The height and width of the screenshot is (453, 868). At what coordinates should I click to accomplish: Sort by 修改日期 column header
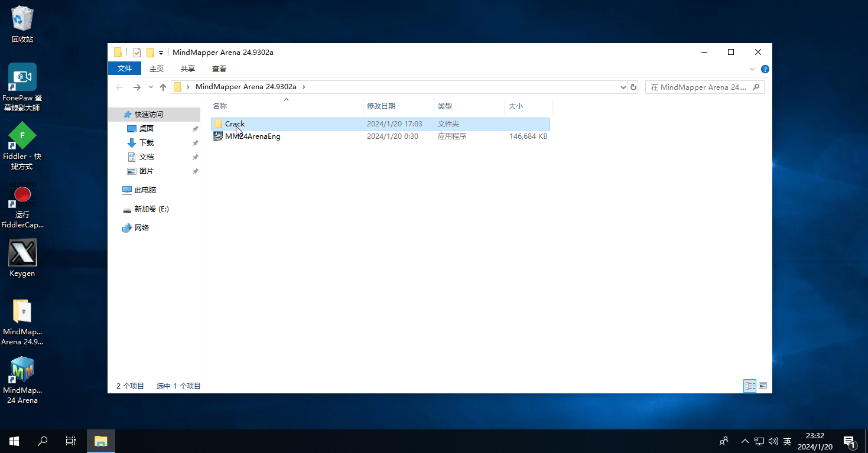click(381, 106)
